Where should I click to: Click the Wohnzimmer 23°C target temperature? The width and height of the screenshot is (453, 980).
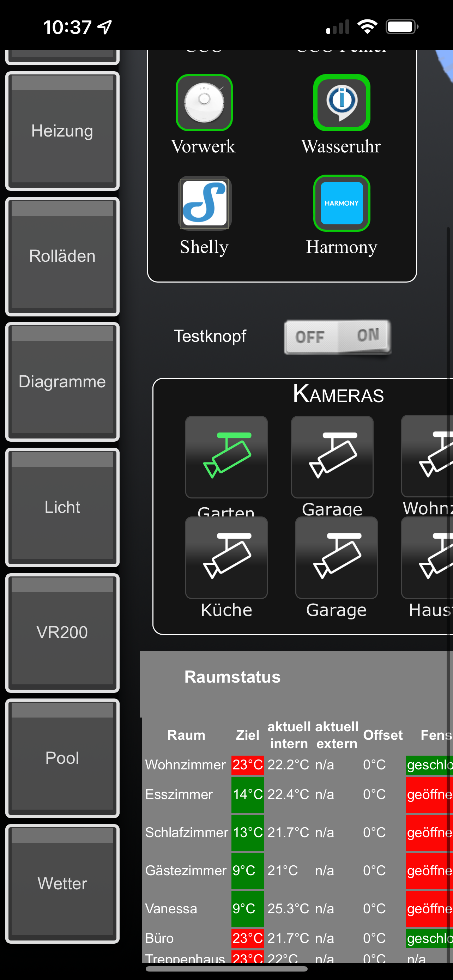248,765
